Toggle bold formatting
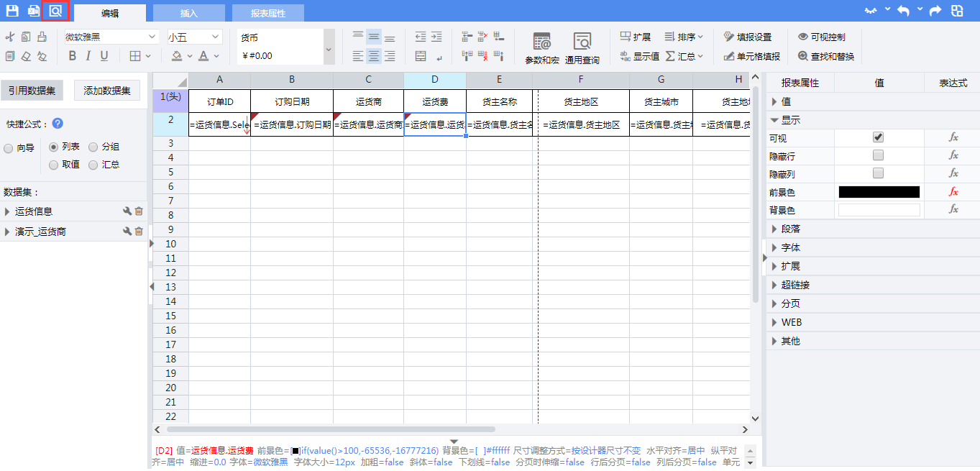The width and height of the screenshot is (980, 471). pyautogui.click(x=72, y=56)
